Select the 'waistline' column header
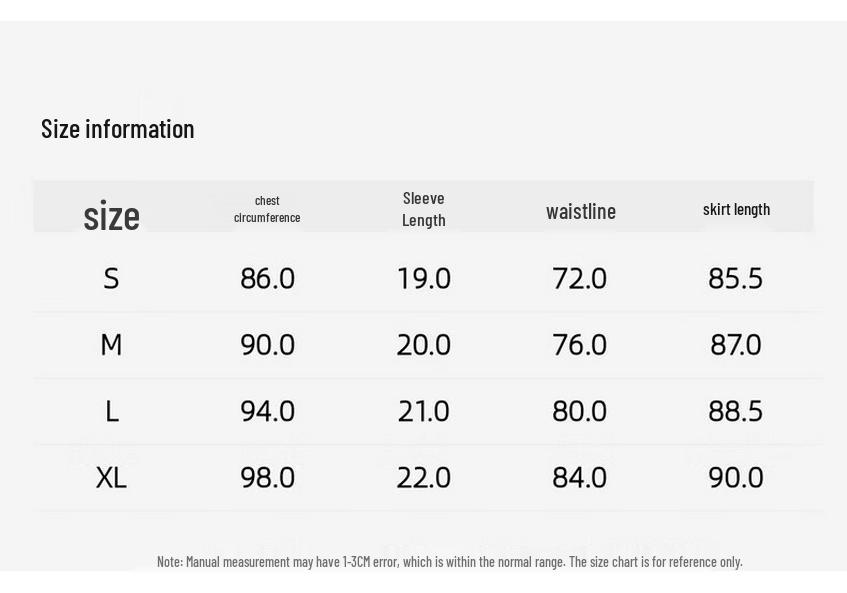 [x=581, y=211]
